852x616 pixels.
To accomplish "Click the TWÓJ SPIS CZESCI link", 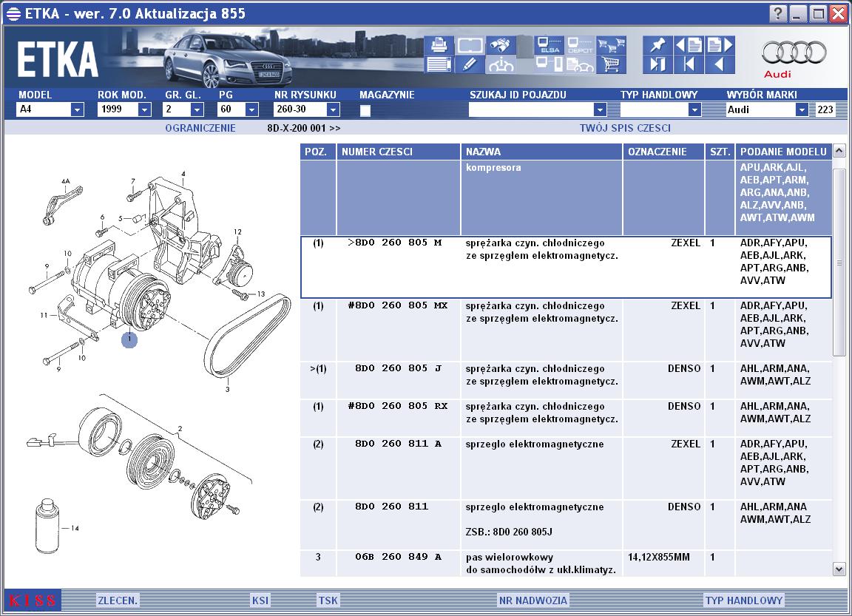I will [625, 128].
